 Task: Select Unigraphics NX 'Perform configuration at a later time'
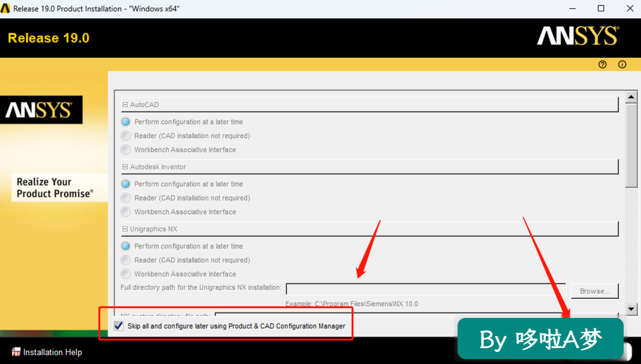click(126, 246)
